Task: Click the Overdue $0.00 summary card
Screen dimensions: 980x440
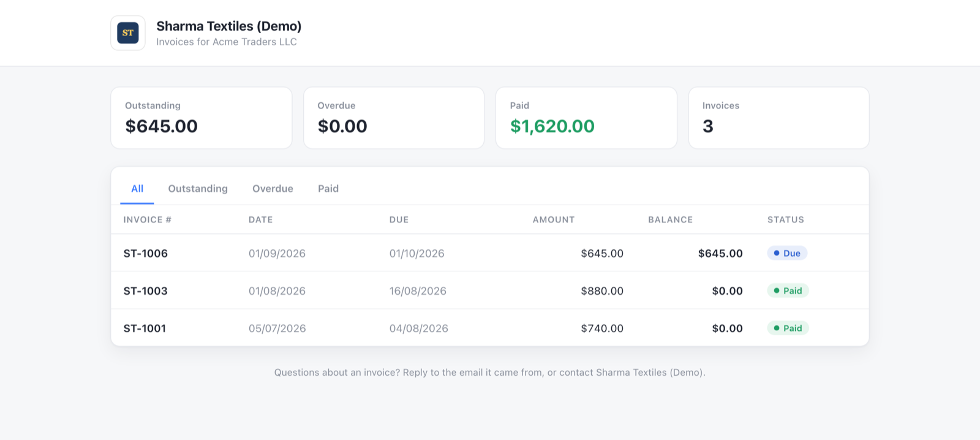Action: pos(394,118)
